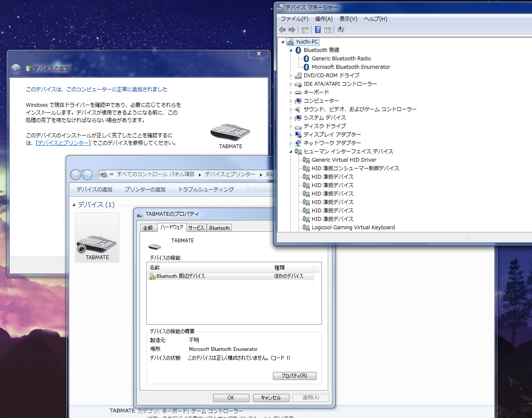
Task: Expand the システム デバイス tree node
Action: (291, 118)
